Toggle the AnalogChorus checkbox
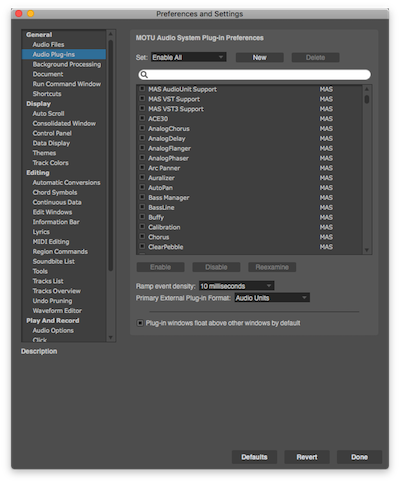This screenshot has height=483, width=400. pyautogui.click(x=142, y=128)
